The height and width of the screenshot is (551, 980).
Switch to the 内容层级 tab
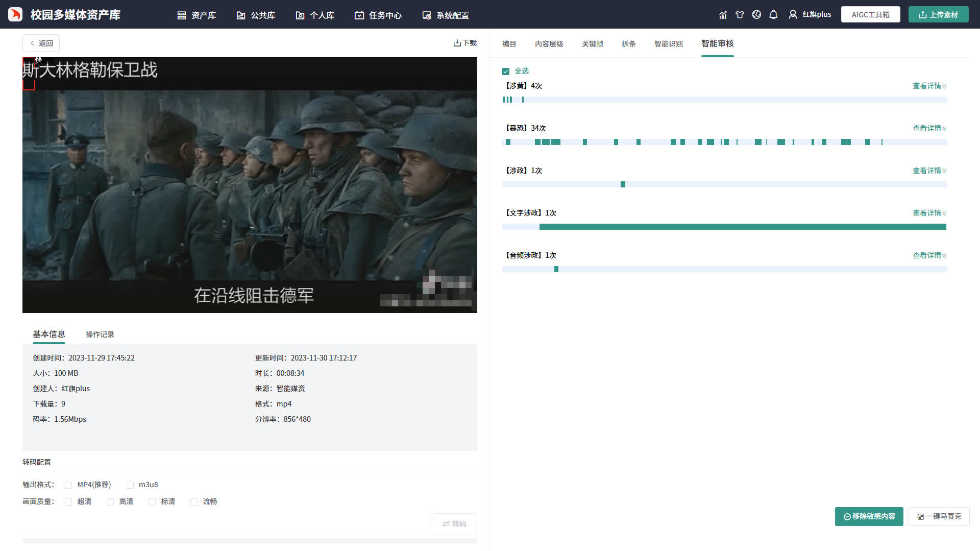click(549, 44)
